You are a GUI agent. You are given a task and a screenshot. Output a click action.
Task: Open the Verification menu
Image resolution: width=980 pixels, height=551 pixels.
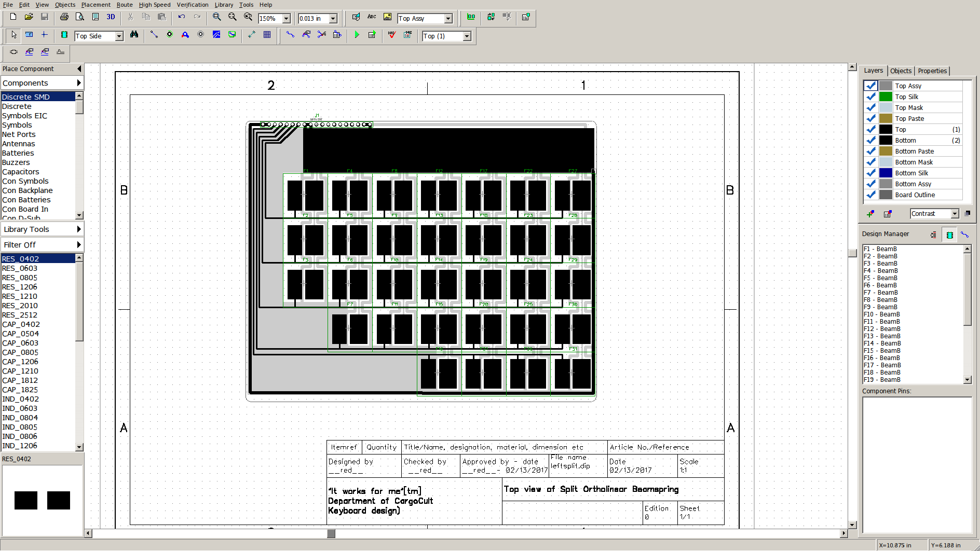(192, 5)
